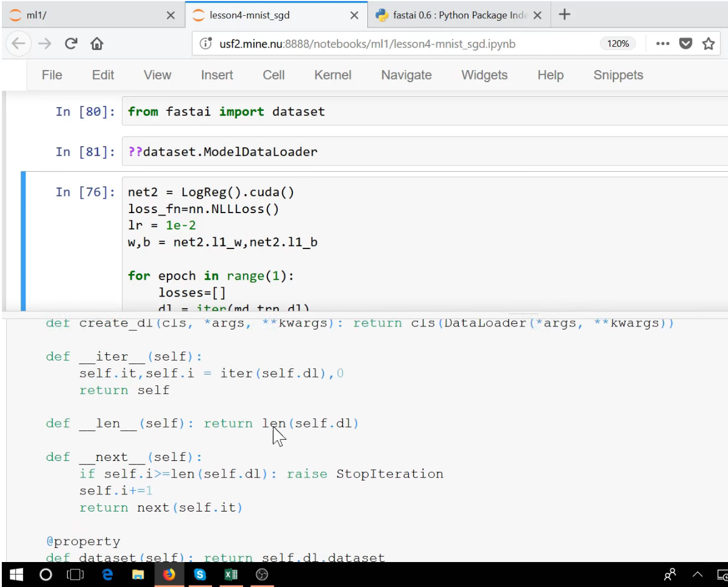Open the Kernel menu
The width and height of the screenshot is (728, 587).
(x=332, y=75)
